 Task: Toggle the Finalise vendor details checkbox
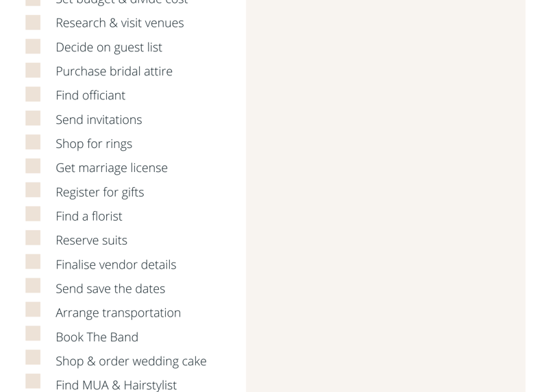[33, 262]
